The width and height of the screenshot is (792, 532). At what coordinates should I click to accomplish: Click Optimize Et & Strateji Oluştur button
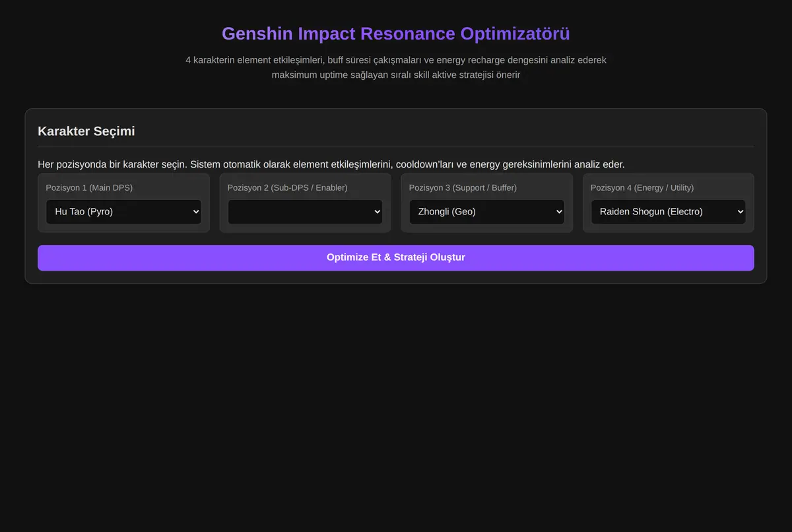[396, 257]
